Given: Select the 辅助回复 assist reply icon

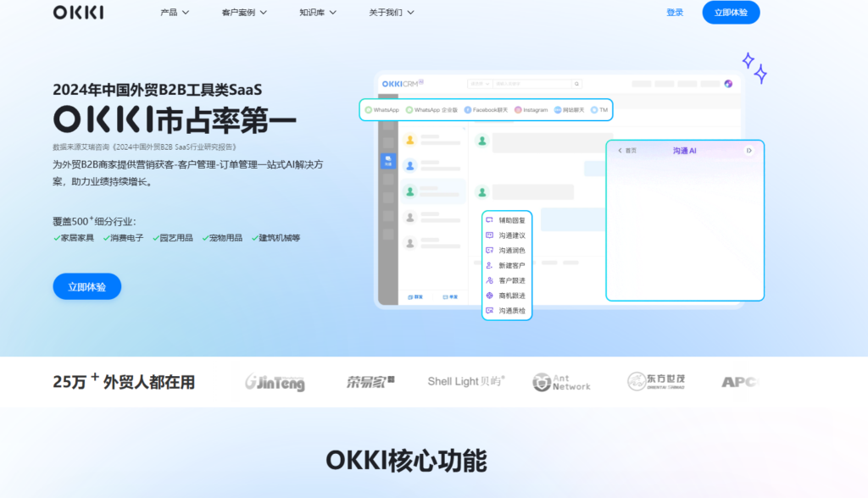Looking at the screenshot, I should (487, 220).
